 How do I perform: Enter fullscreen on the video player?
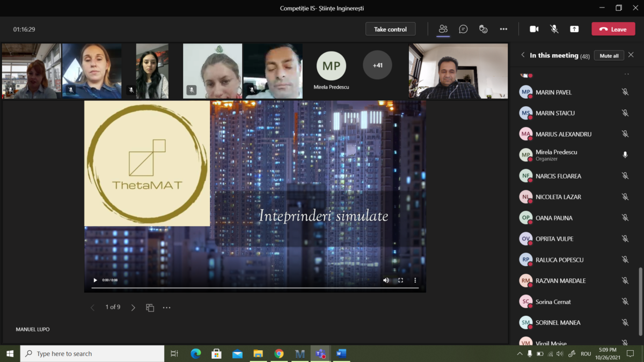coord(400,280)
